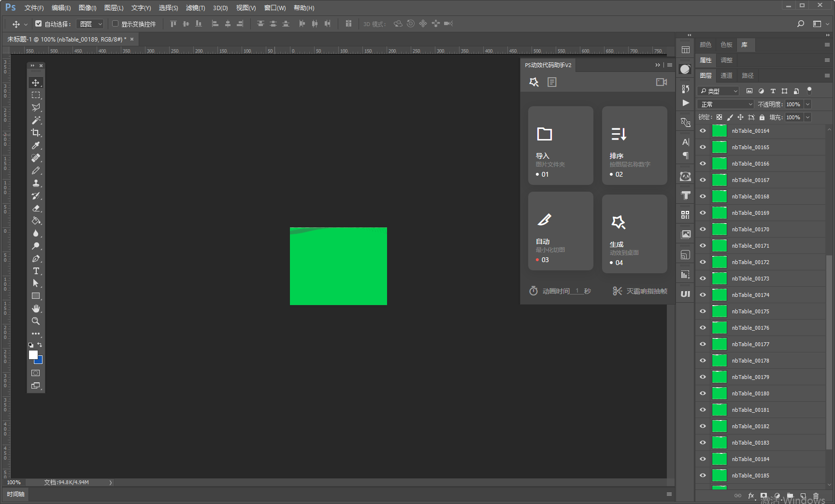Select the Magic Wand tool
Screen dimensions: 835x504
(x=36, y=120)
